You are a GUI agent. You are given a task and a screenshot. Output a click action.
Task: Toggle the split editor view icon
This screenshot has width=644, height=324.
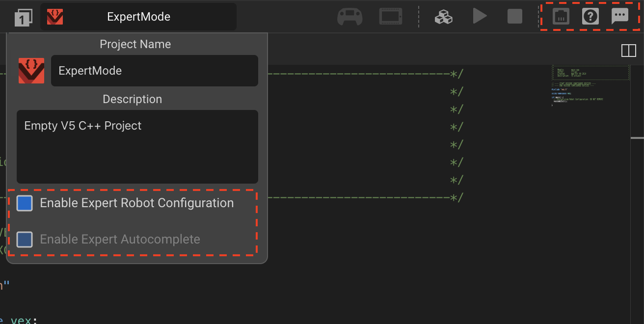click(x=628, y=51)
